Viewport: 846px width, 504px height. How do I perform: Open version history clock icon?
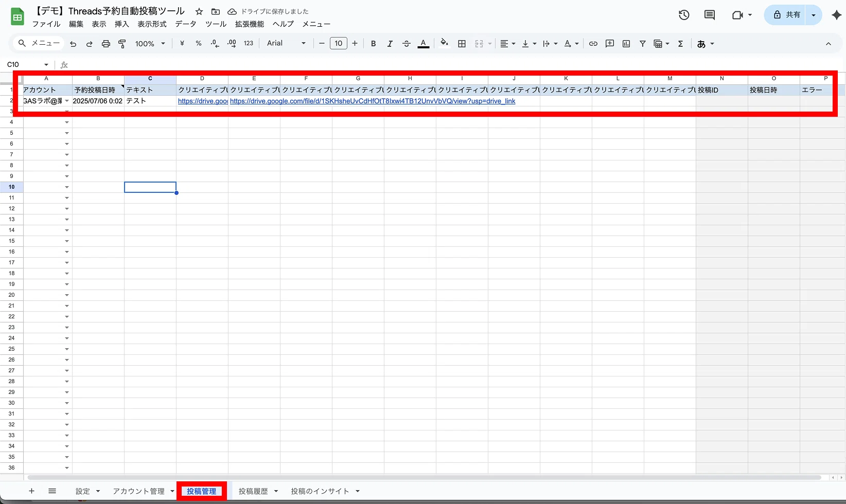[684, 15]
